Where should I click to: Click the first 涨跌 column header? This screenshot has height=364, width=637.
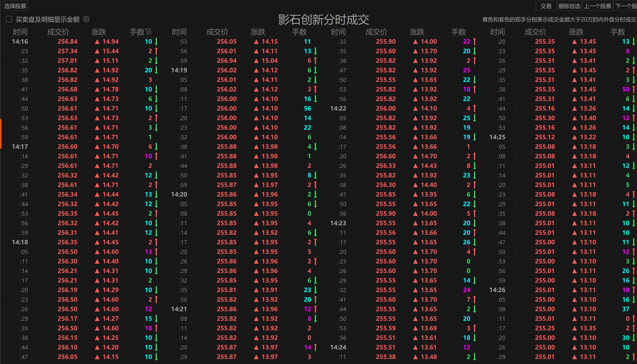pos(99,32)
